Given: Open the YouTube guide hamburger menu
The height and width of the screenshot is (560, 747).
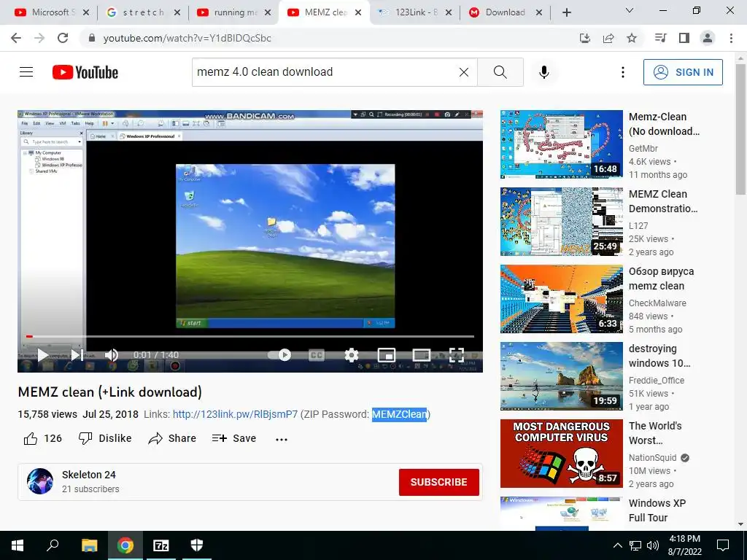Looking at the screenshot, I should pos(26,72).
